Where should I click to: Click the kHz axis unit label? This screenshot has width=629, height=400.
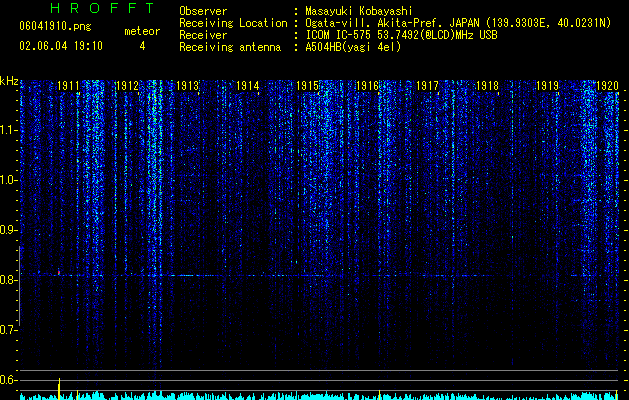[9, 81]
